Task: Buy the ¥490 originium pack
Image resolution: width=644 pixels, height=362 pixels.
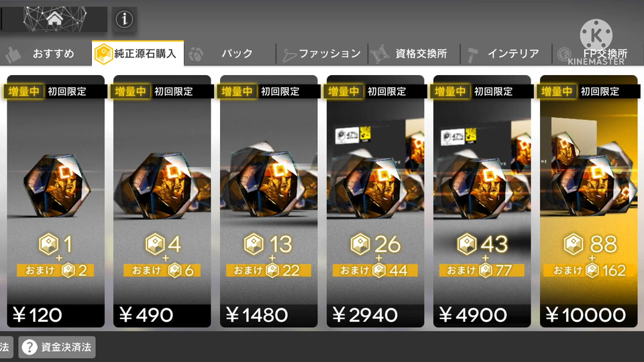Action: coord(162,201)
